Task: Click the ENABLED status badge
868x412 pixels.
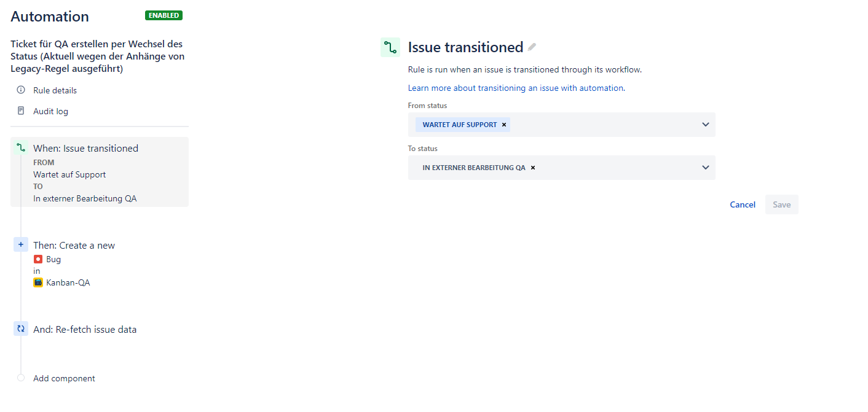Action: (164, 15)
